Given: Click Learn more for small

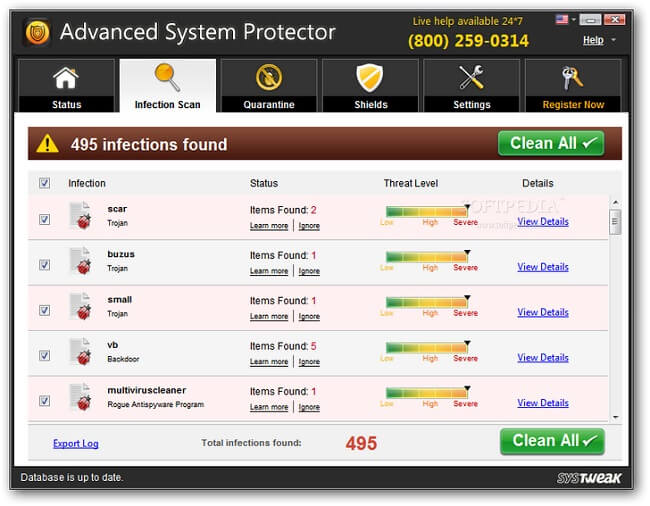Looking at the screenshot, I should [269, 317].
